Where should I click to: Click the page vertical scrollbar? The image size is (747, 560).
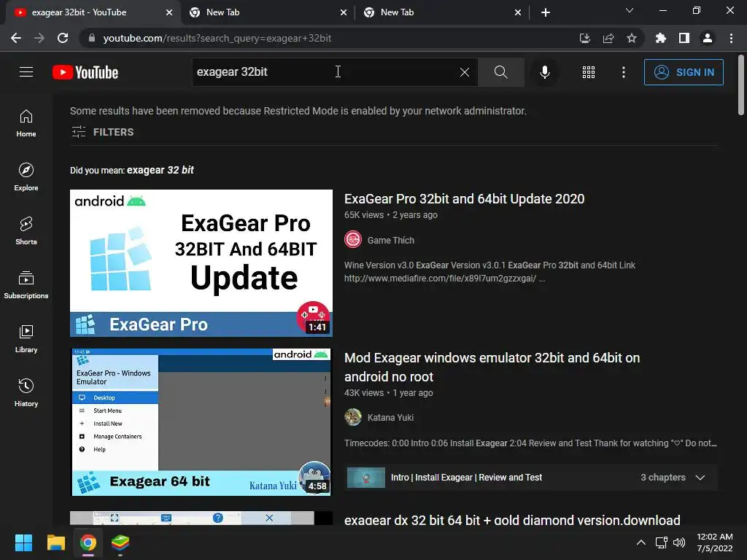tap(741, 85)
